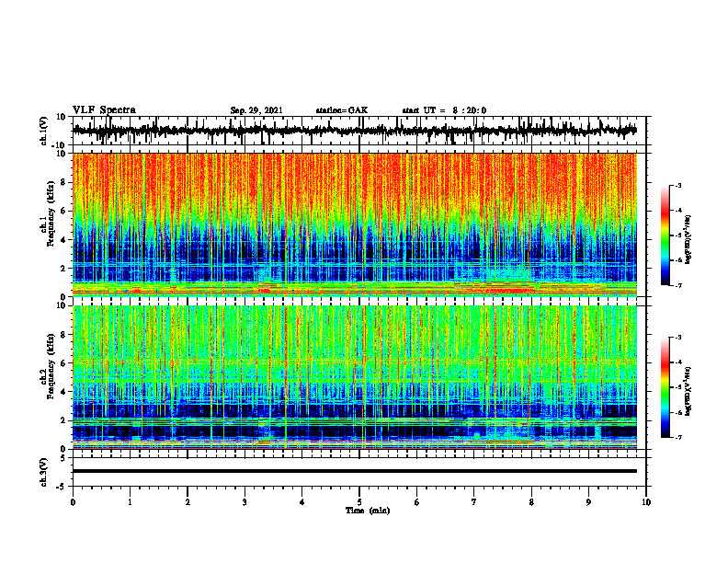The width and height of the screenshot is (728, 563).
Task: Click the "9" time-axis tick label
Action: tap(588, 502)
